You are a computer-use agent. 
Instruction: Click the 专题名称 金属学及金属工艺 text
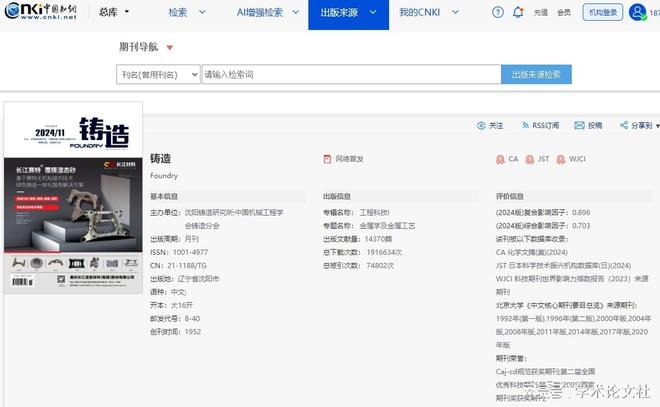click(369, 226)
